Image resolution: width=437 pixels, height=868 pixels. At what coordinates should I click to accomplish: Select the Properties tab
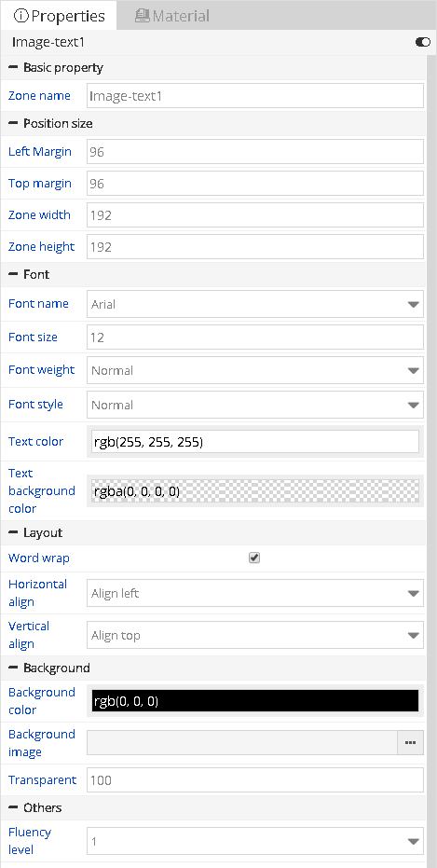(59, 16)
